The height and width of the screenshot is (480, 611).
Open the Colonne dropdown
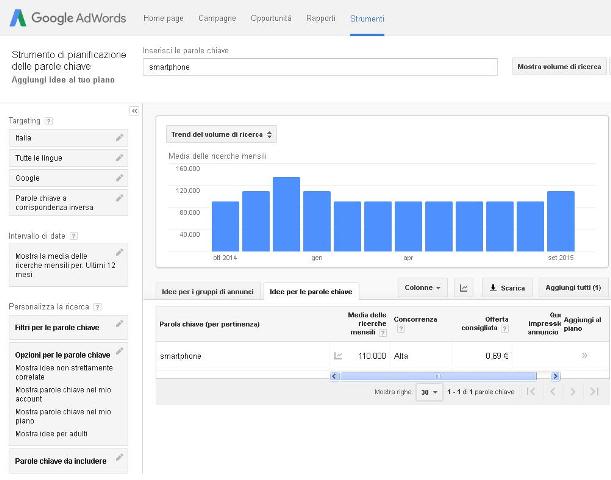tap(422, 288)
